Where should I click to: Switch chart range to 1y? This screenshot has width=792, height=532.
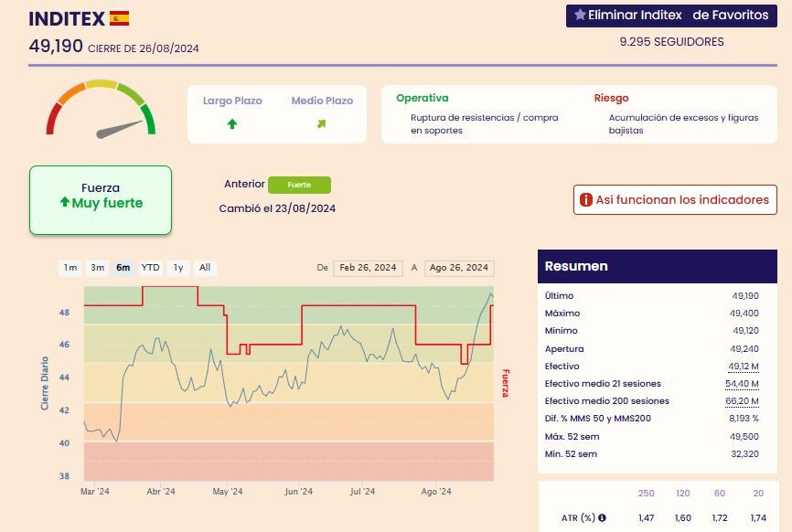click(x=178, y=268)
